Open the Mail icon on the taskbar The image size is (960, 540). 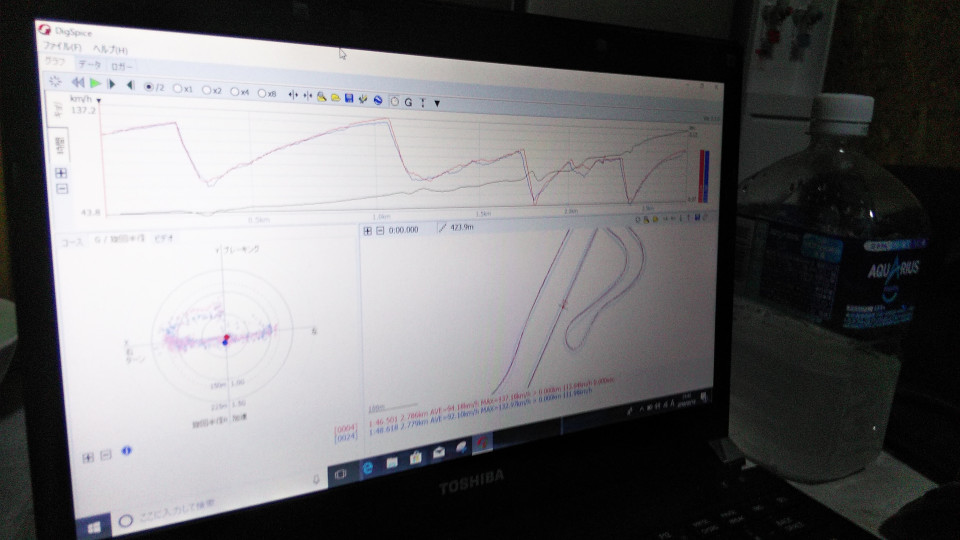[x=439, y=452]
